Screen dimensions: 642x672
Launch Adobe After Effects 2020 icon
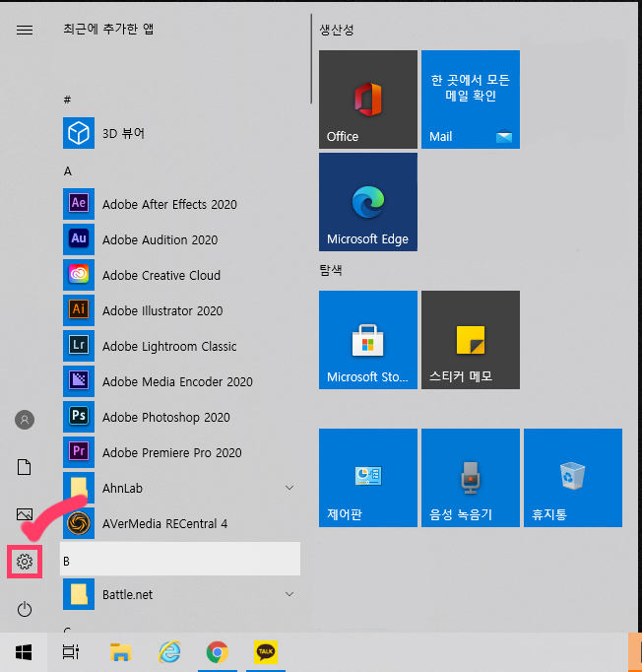click(x=79, y=204)
